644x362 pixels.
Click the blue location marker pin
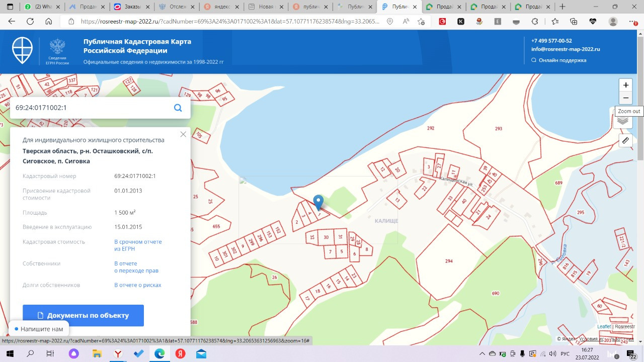point(318,202)
